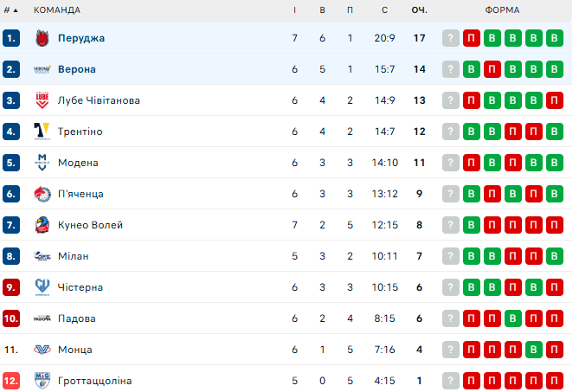Click the rank 12 position badge
579x392 pixels.
11,381
